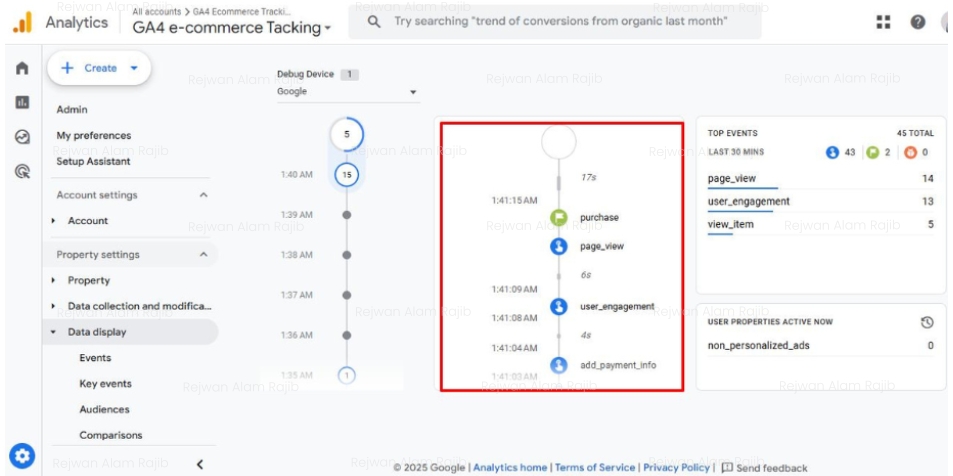Select Audiences in Data display

click(104, 409)
